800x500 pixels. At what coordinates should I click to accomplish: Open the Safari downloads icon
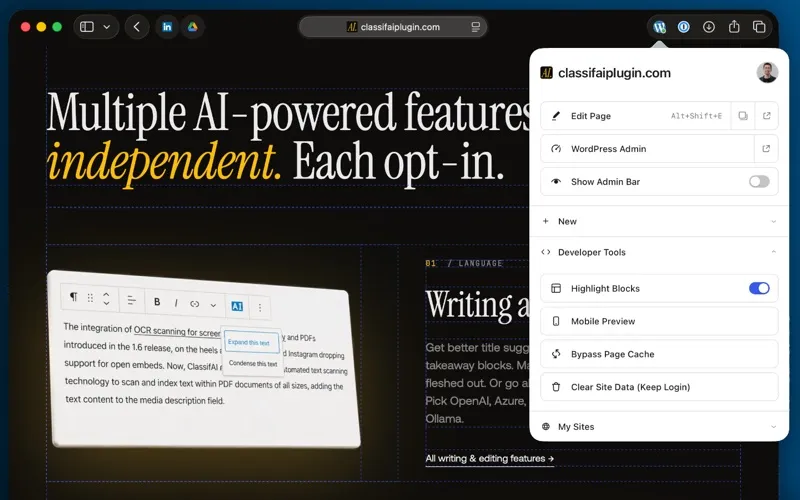[709, 27]
